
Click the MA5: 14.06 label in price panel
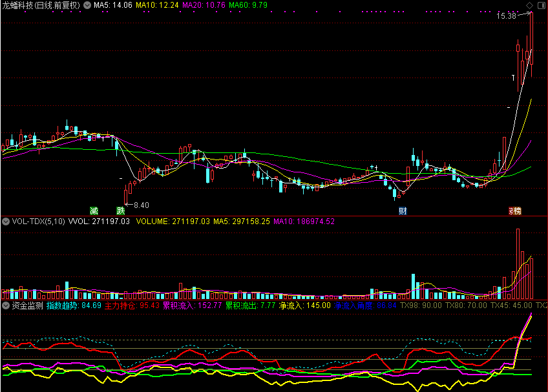click(113, 5)
